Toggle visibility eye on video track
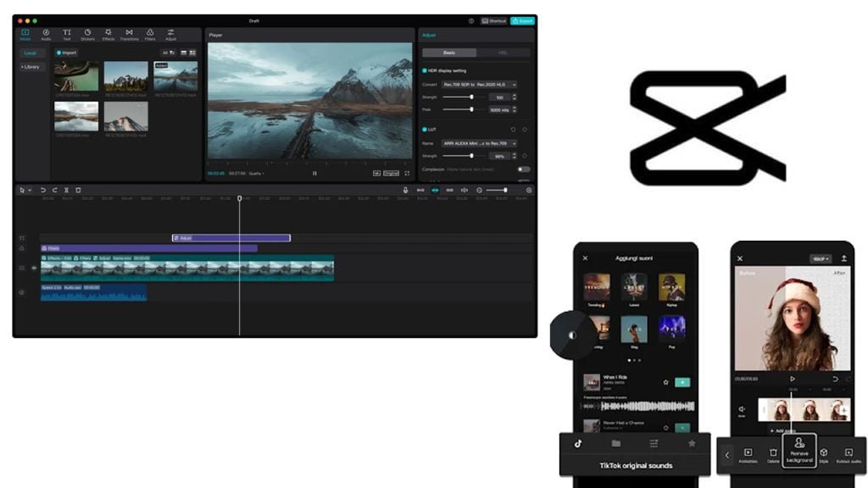 [x=34, y=269]
